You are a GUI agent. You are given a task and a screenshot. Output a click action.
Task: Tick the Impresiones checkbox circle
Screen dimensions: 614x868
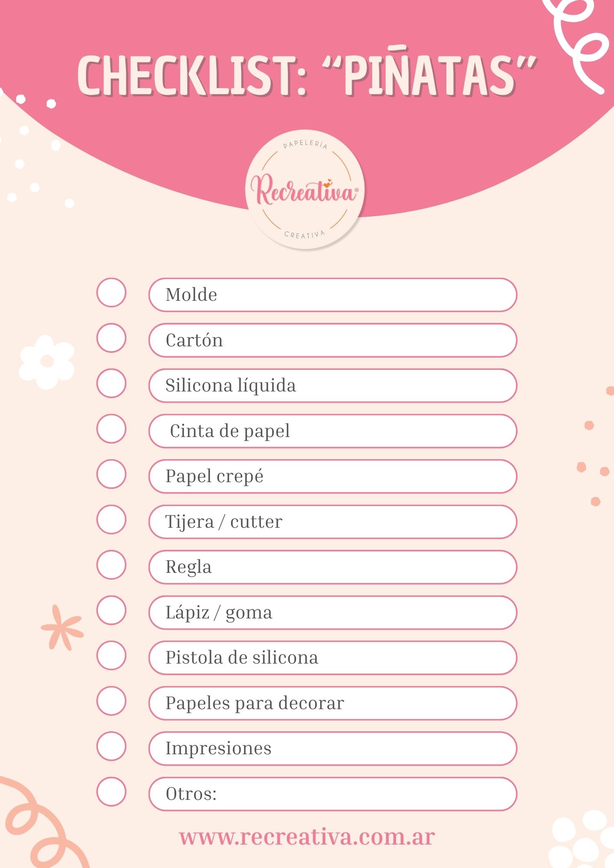point(112,746)
